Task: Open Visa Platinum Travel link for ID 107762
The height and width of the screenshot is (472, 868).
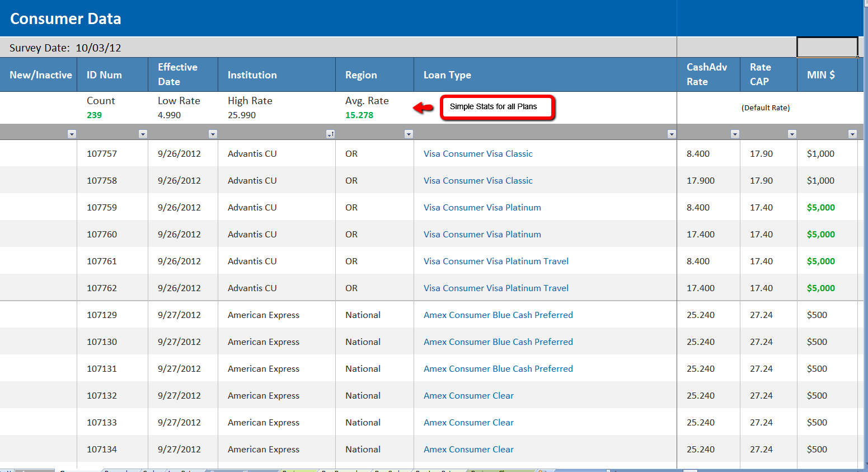Action: (x=496, y=288)
